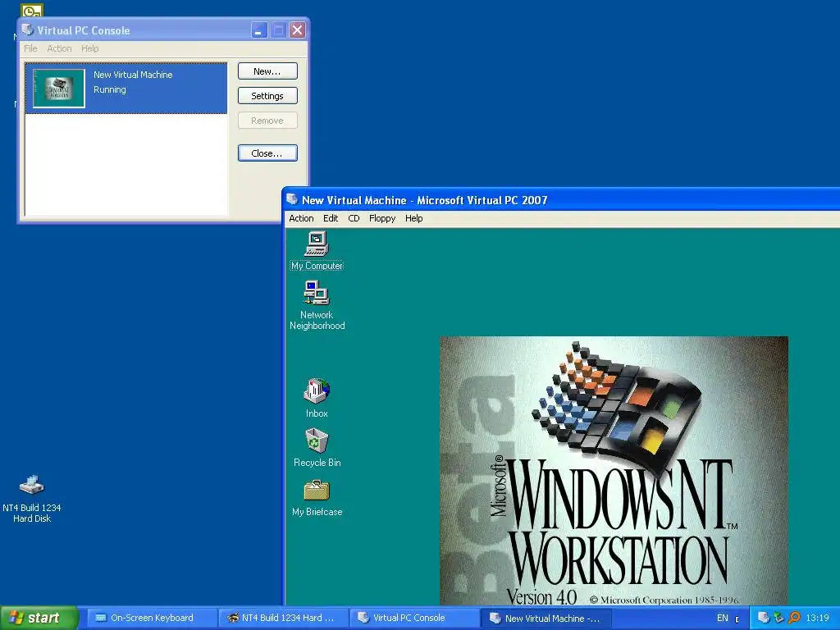Click the New... button
840x630 pixels.
pos(267,71)
